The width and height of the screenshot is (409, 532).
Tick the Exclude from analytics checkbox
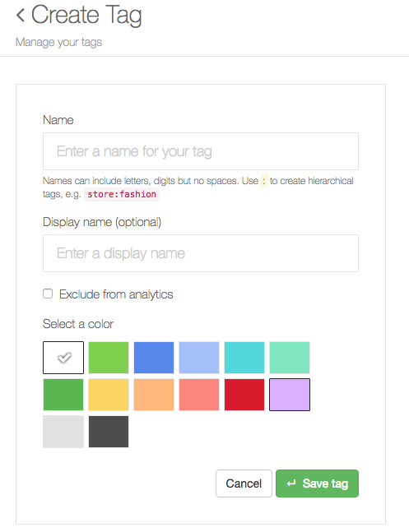48,294
